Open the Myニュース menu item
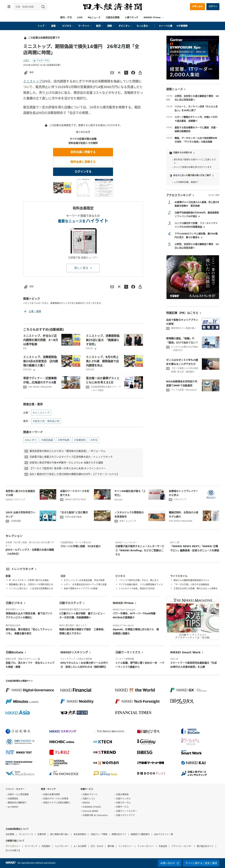225x868 pixels. 94,17
